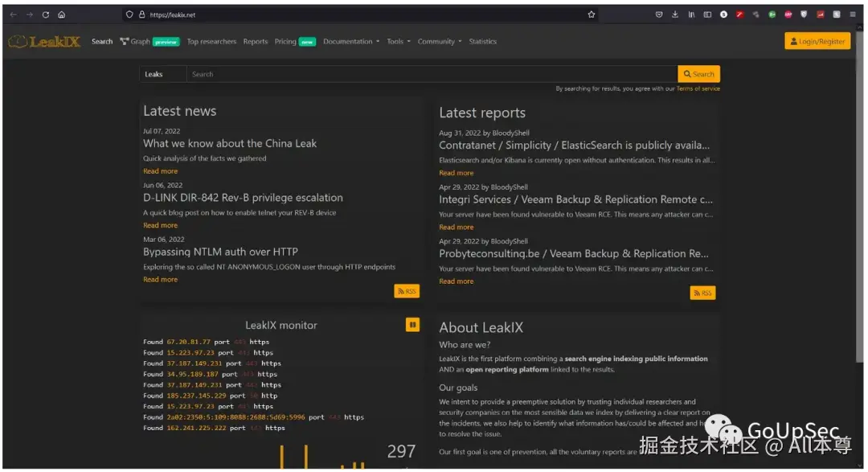
Task: Read more on the Contratanet report
Action: pyautogui.click(x=457, y=173)
